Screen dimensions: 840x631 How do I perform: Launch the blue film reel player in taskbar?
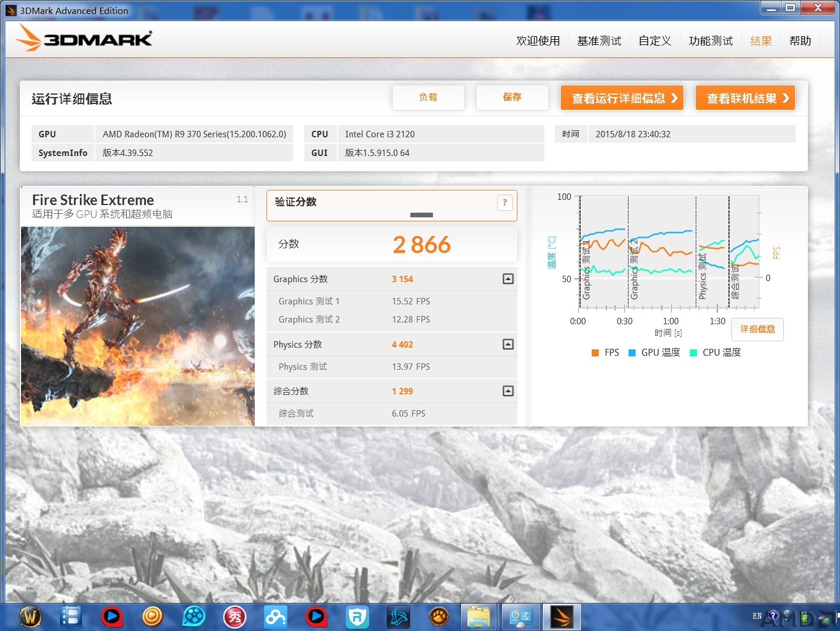(193, 616)
